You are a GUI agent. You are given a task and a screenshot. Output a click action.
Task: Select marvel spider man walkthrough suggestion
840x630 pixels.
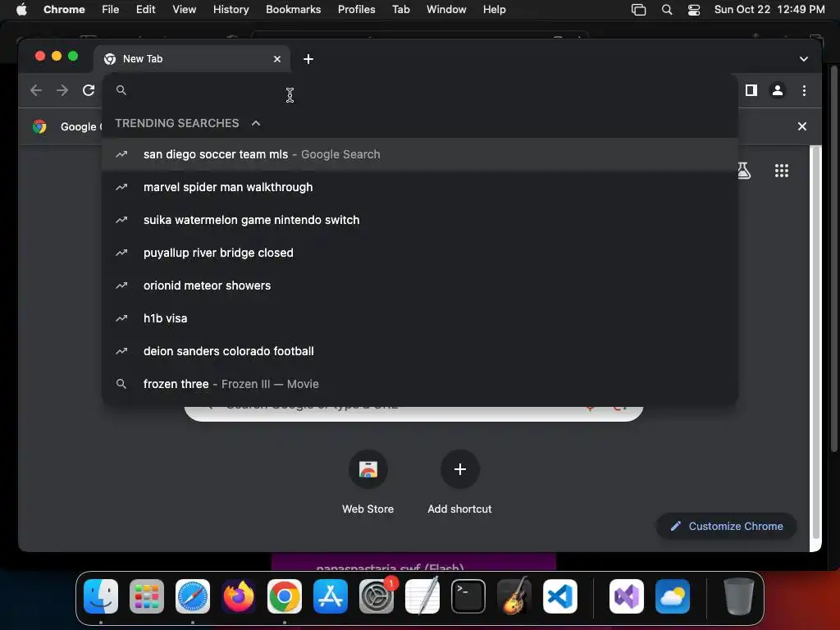pos(419,187)
